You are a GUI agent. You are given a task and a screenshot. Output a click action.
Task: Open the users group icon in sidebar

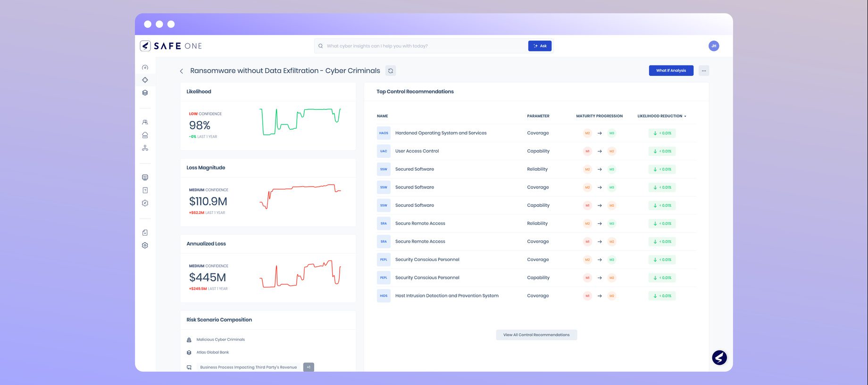pyautogui.click(x=145, y=123)
